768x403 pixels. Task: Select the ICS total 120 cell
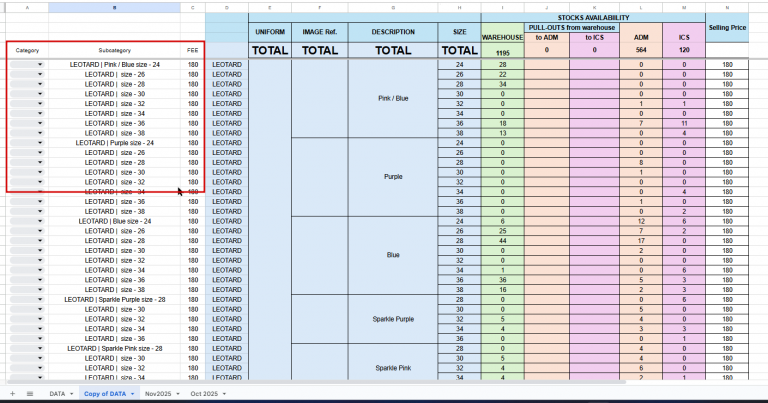point(684,50)
